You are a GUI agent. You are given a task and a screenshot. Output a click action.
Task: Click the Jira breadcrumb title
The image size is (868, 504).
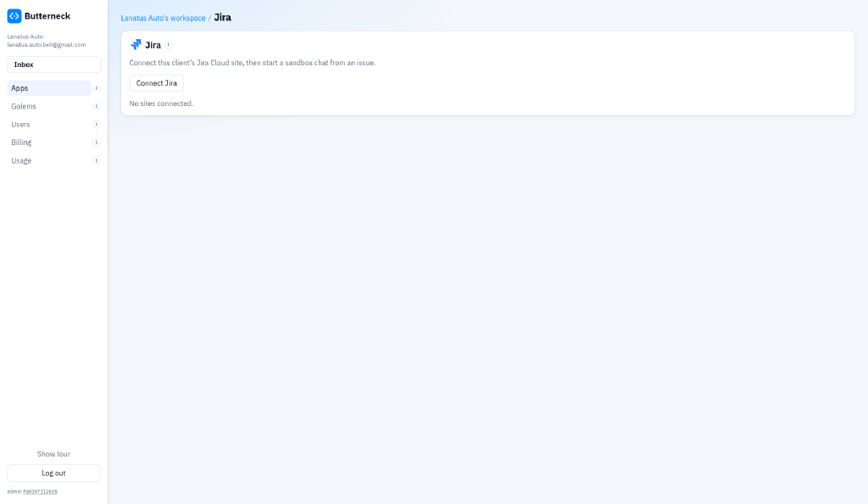(x=223, y=18)
